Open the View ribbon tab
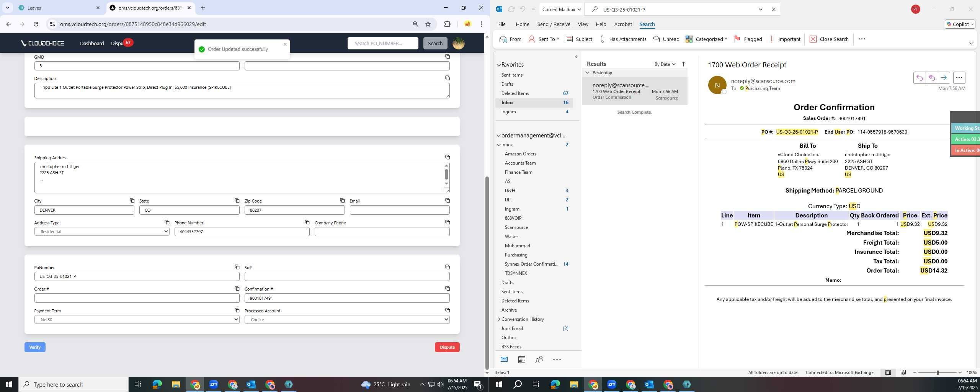The image size is (980, 392). point(583,24)
